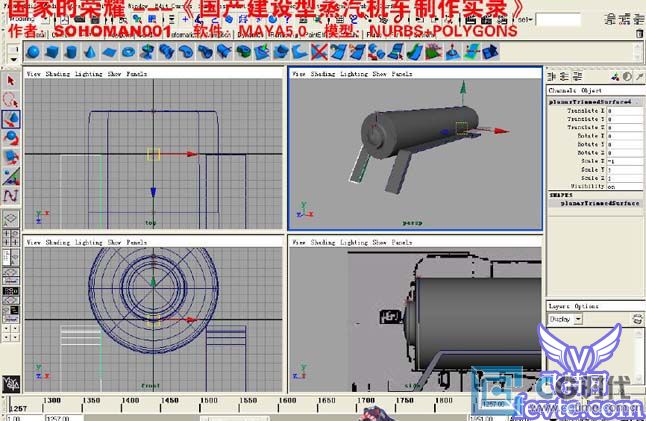
Task: Click the Scale Z value field
Action: [x=624, y=178]
